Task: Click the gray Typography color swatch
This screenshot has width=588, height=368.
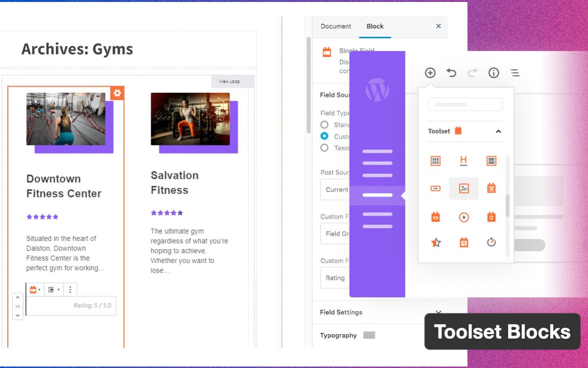Action: pos(369,336)
